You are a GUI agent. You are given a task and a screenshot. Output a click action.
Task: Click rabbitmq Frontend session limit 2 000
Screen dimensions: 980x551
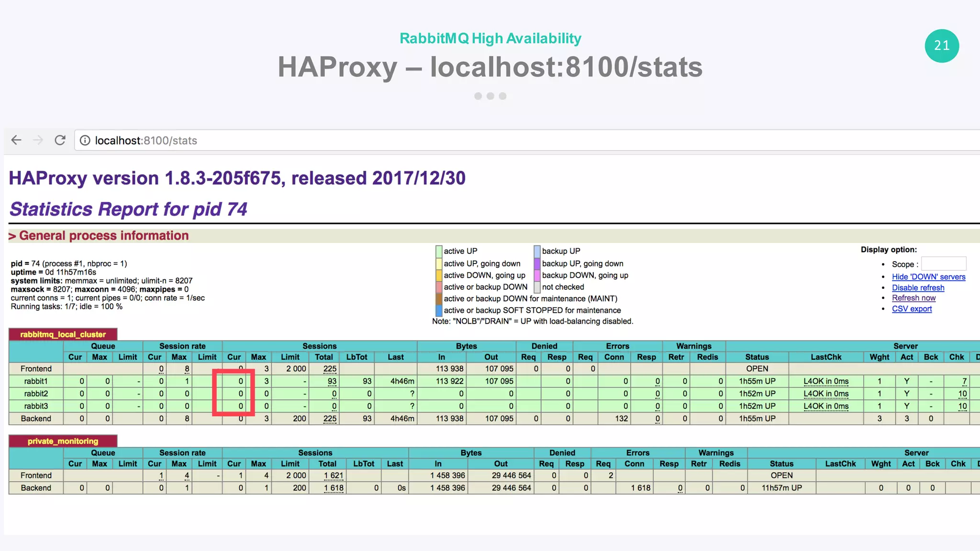click(x=296, y=369)
